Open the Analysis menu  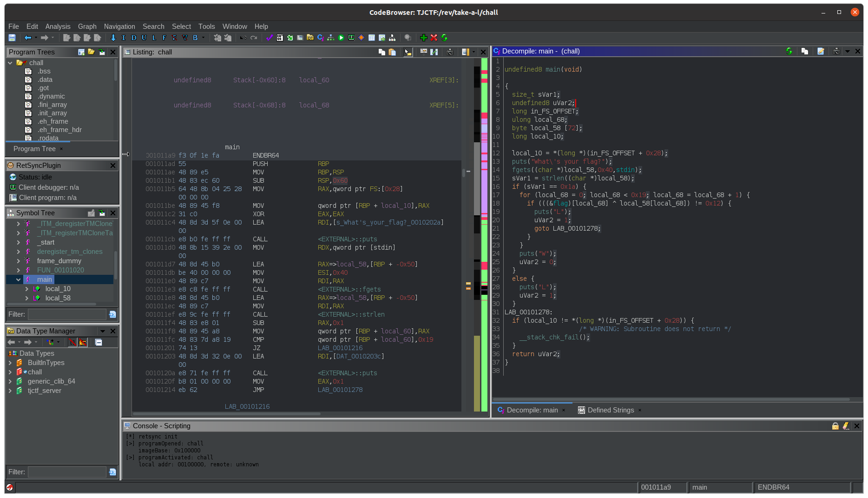(x=58, y=27)
